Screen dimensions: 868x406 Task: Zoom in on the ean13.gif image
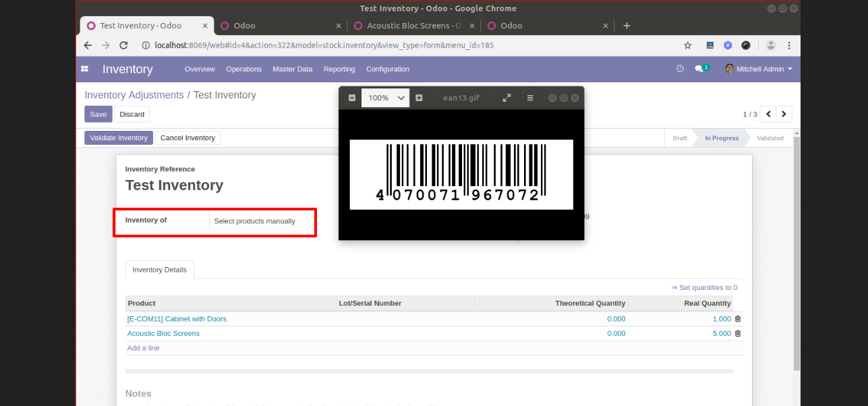[419, 98]
